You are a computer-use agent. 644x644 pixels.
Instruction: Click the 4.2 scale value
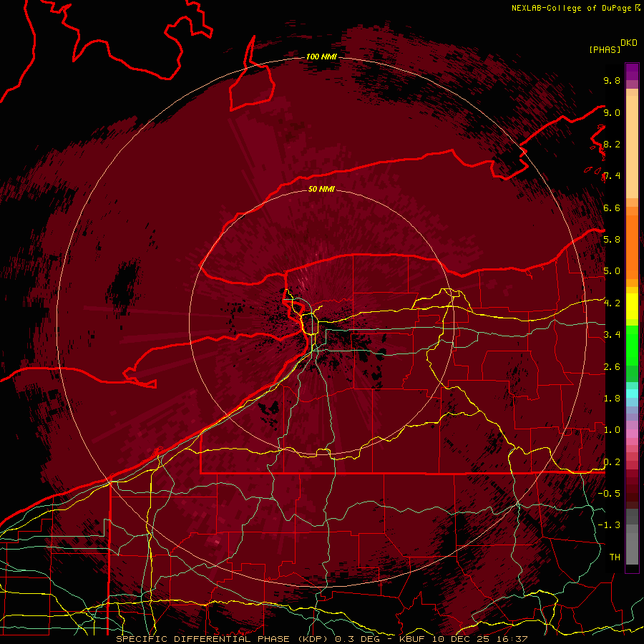click(612, 303)
